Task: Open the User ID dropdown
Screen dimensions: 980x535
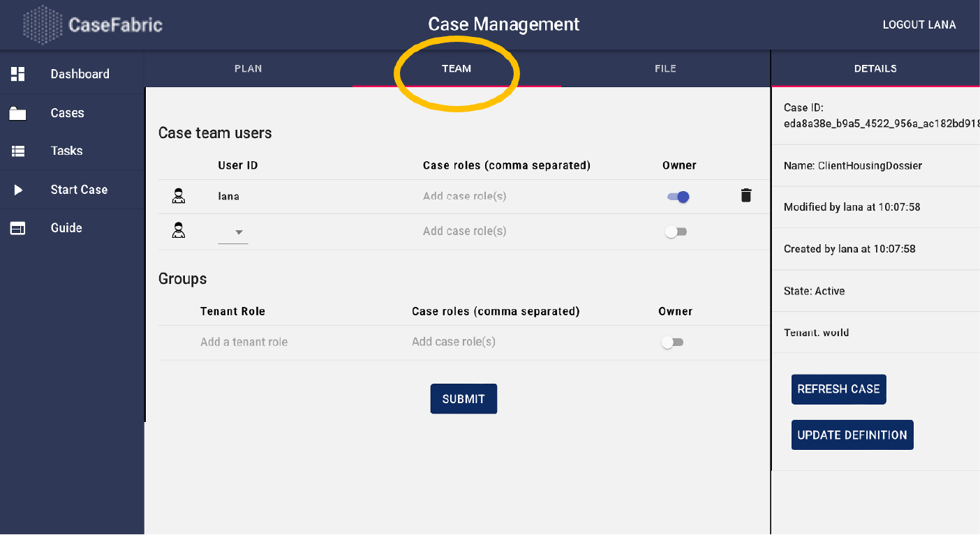Action: [233, 232]
